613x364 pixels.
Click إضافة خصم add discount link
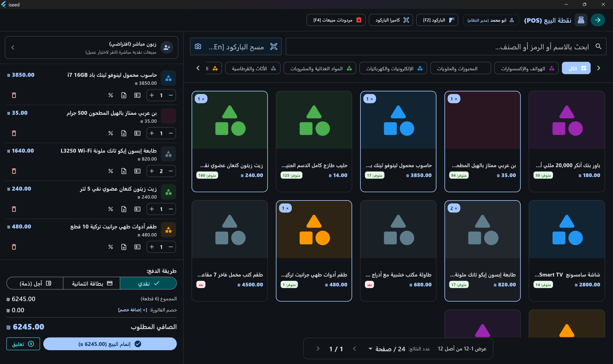coord(132,310)
